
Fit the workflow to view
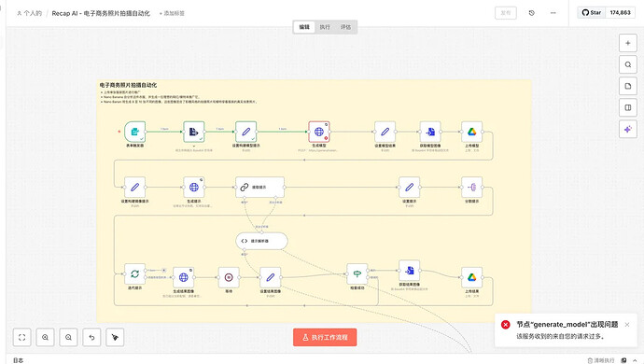tap(22, 337)
